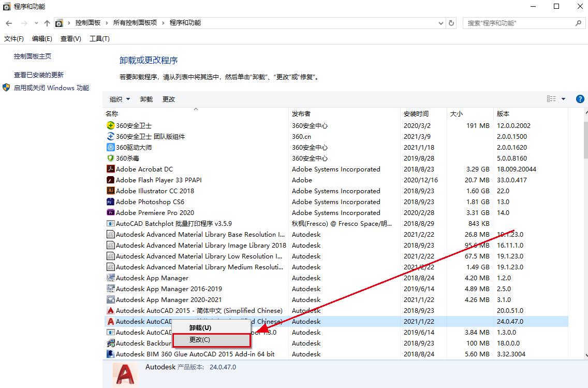The image size is (588, 388).
Task: Choose 更改(C) from the context menu
Action: tap(212, 340)
